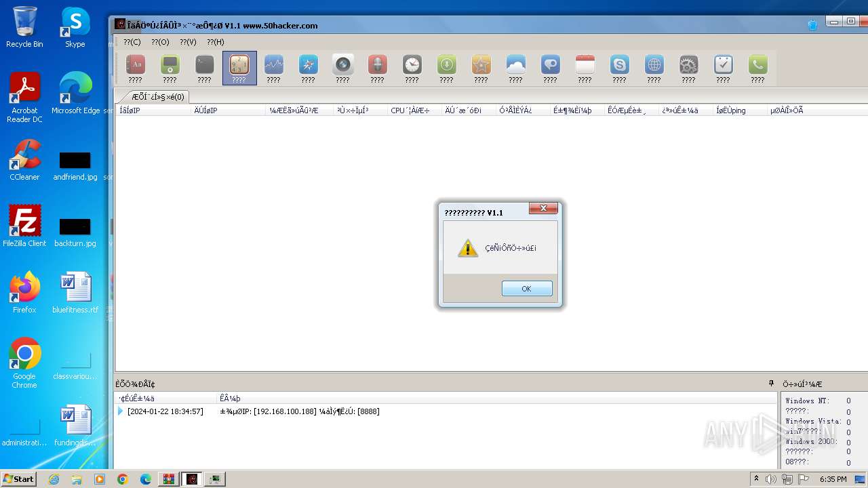868x488 pixels.
Task: Pin the bottom log panel
Action: [771, 384]
